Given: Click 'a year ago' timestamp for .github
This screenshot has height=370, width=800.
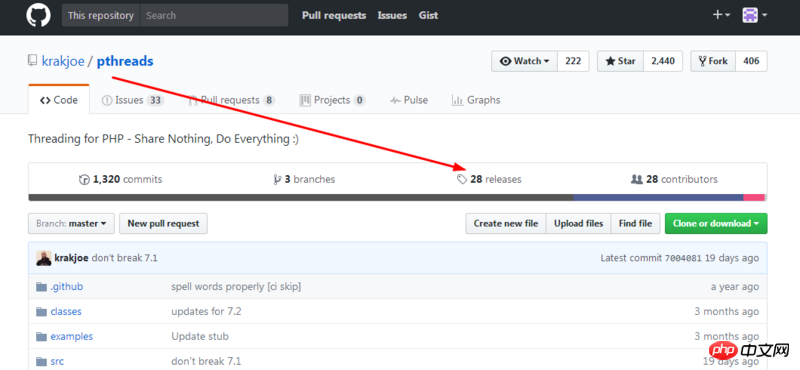Looking at the screenshot, I should tap(735, 287).
